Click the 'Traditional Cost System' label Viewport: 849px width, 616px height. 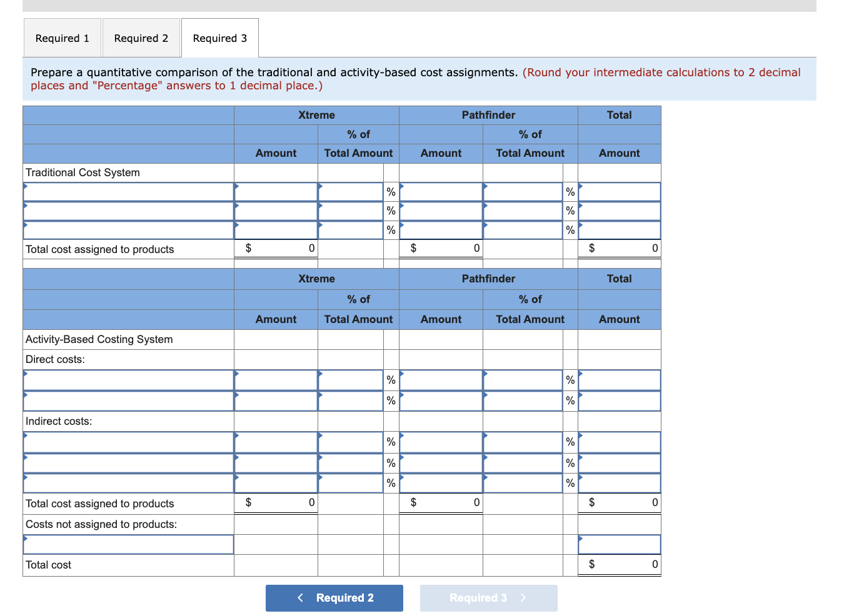coord(83,172)
